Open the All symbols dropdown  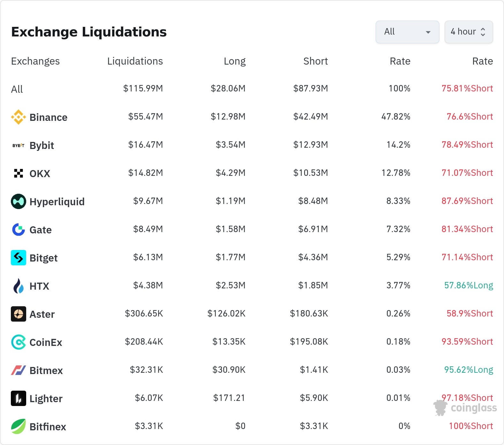407,32
